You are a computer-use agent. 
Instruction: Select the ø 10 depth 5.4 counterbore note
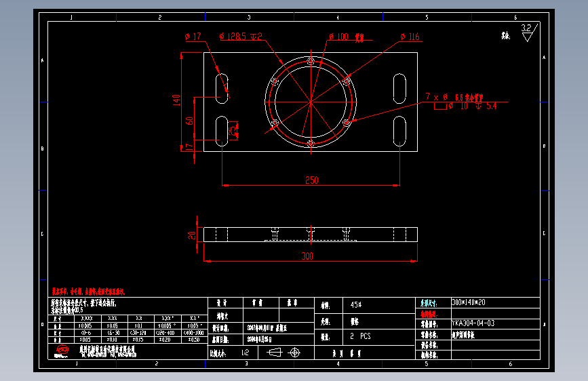(x=465, y=106)
